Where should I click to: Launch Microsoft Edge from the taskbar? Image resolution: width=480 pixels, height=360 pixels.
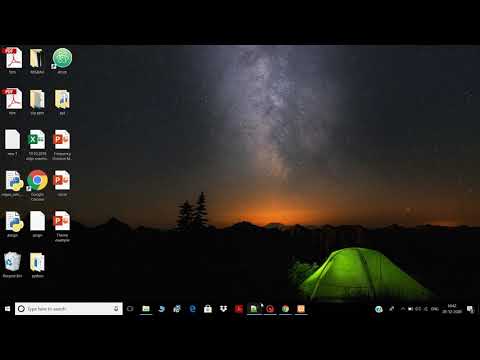tap(192, 309)
